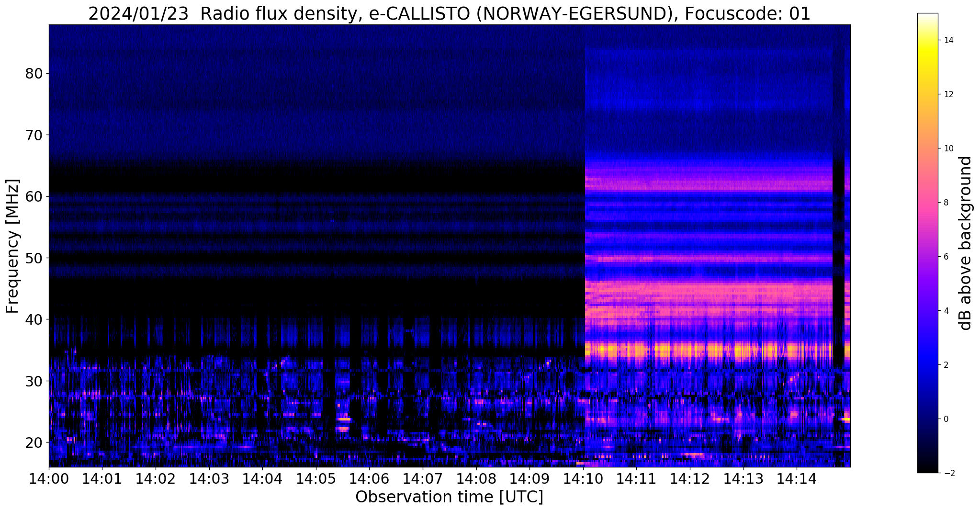The height and width of the screenshot is (511, 980).
Task: Click the plot title mentioning NORWAY-EGERSUND
Action: click(x=449, y=13)
